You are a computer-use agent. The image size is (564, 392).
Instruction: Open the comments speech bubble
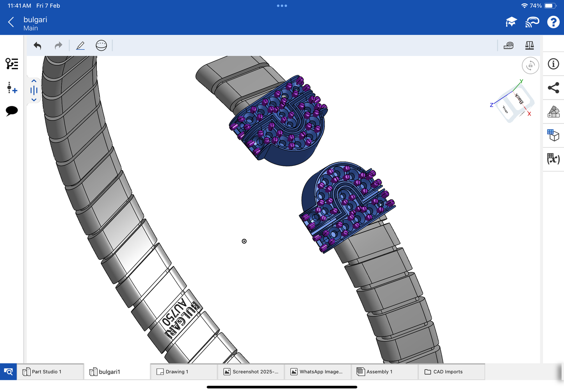point(12,111)
